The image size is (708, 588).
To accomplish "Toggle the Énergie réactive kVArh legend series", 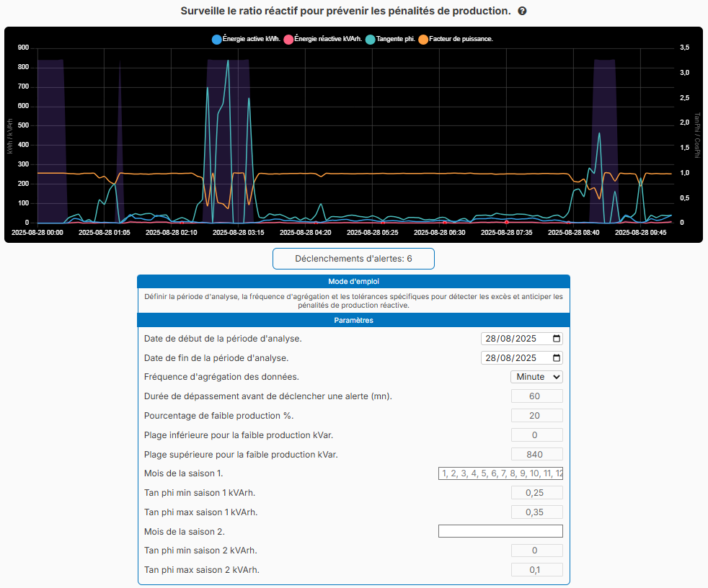I will pyautogui.click(x=323, y=39).
